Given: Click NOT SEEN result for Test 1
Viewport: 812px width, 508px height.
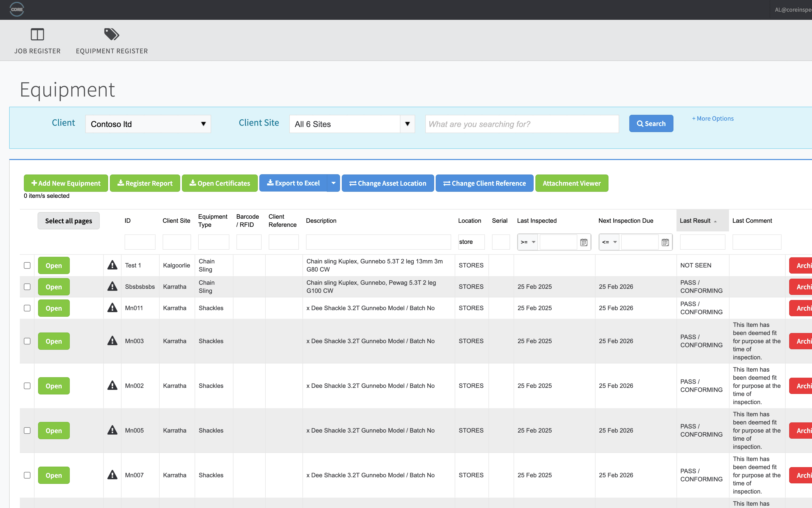Looking at the screenshot, I should pyautogui.click(x=696, y=265).
